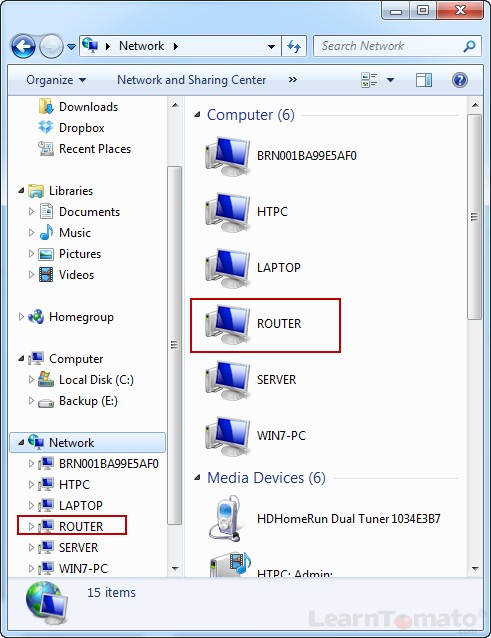Change your view icon
The image size is (491, 638).
[369, 80]
